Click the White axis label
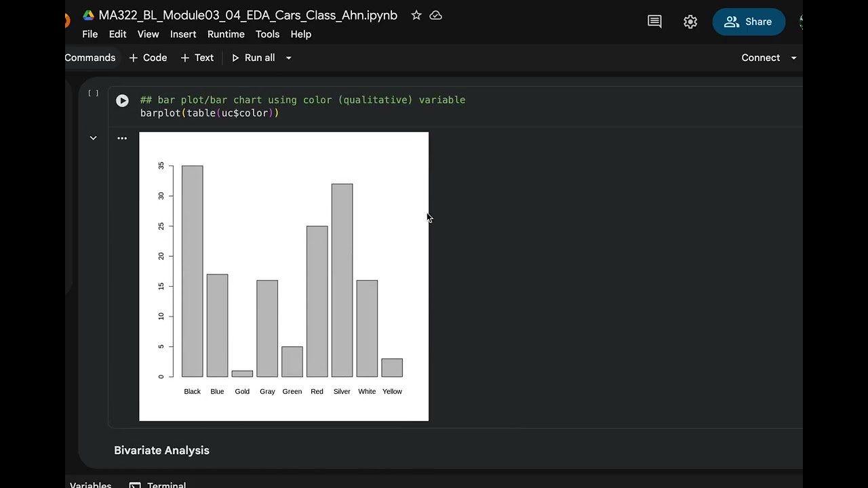 pos(367,391)
